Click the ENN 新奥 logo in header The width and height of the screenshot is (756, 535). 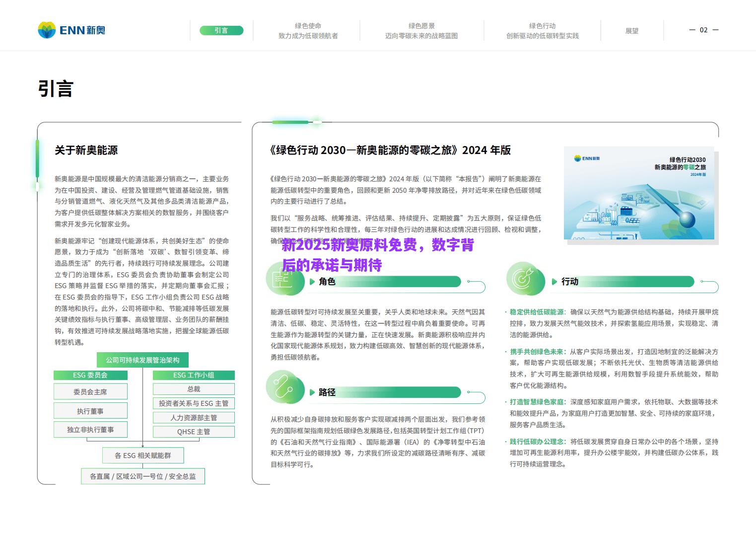[x=71, y=30]
